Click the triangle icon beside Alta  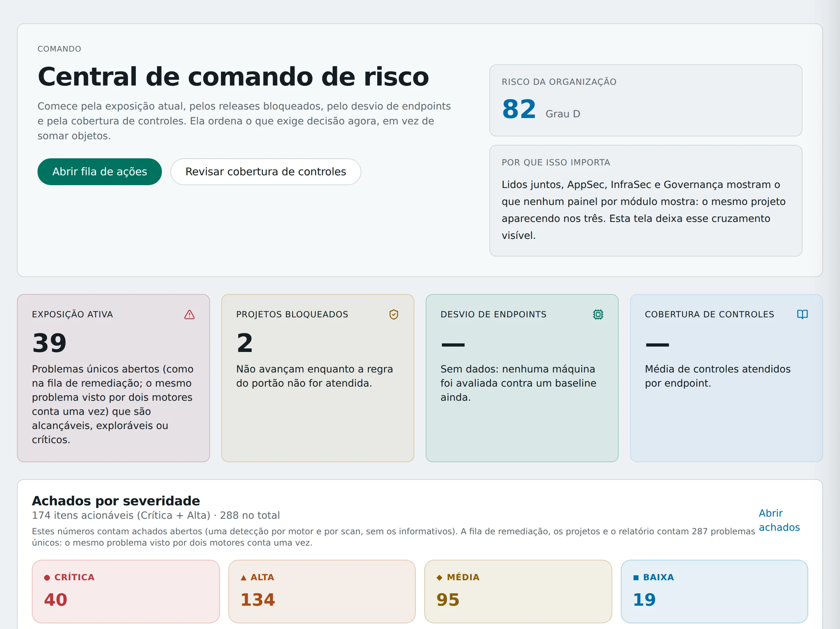[244, 577]
